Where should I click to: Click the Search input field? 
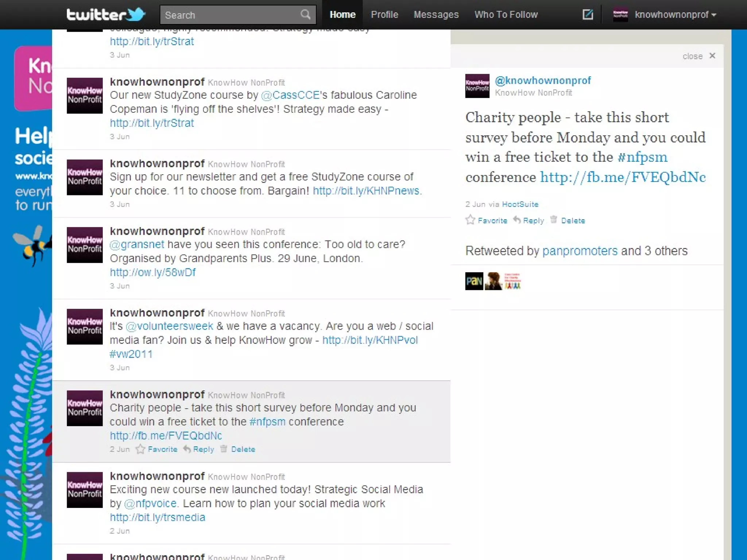230,15
